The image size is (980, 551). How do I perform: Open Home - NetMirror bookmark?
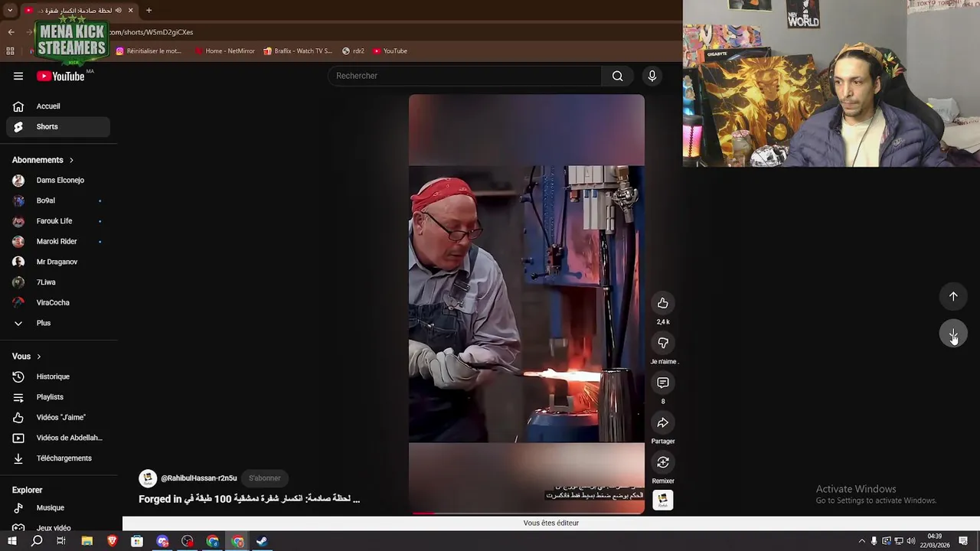click(x=225, y=51)
